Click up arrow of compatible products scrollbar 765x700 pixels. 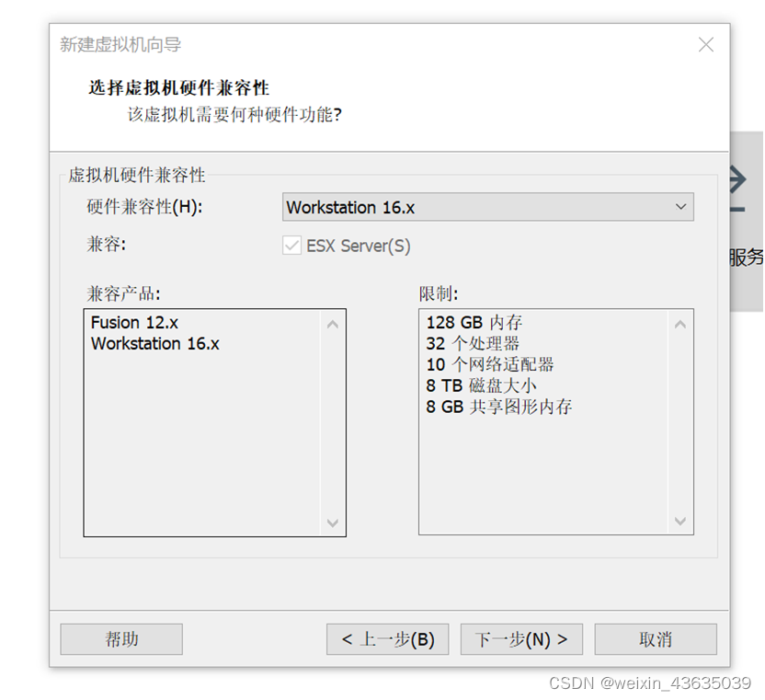tap(333, 324)
